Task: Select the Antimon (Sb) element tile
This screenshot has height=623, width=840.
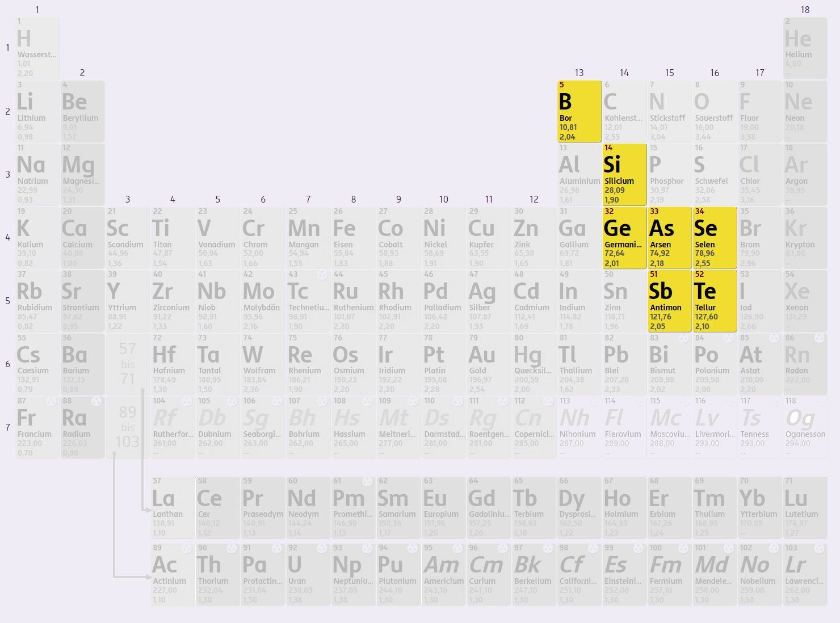Action: coord(670,301)
